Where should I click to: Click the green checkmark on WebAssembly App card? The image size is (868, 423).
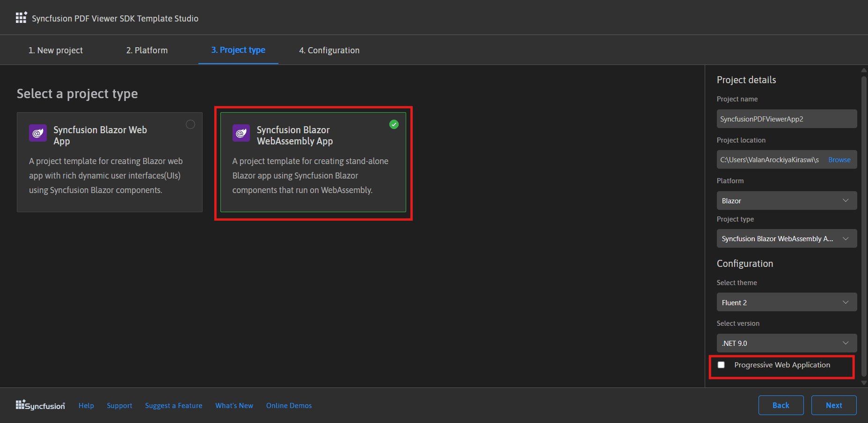point(394,124)
